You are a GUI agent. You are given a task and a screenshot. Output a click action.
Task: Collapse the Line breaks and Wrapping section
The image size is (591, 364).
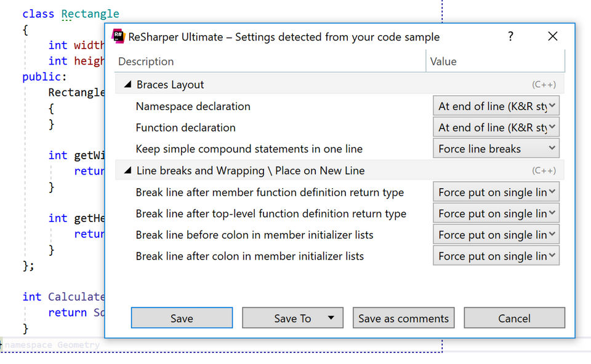(127, 171)
